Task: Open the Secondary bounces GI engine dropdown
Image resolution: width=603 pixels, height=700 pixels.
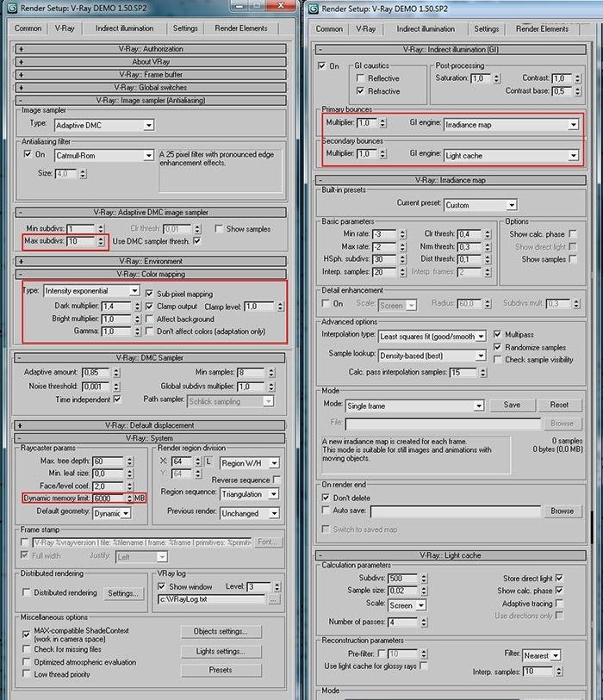Action: pyautogui.click(x=512, y=156)
